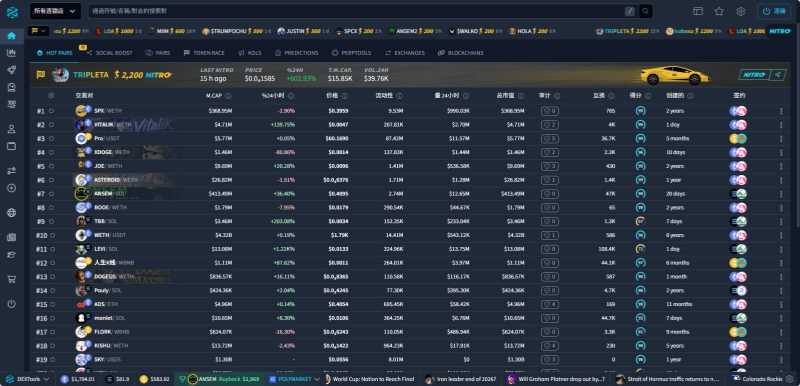Toggle favorite star for rank #12 row
Viewport: 800px width, 386px height.
click(52, 263)
